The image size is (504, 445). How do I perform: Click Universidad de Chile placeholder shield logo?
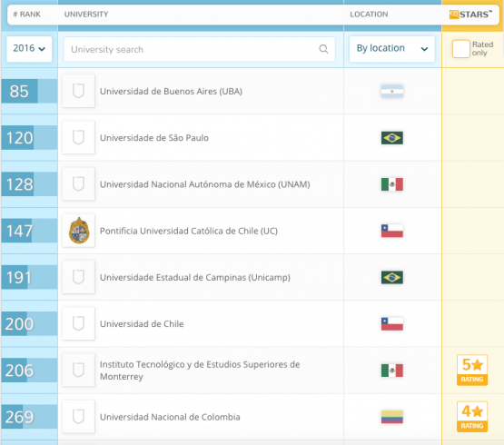(x=78, y=324)
